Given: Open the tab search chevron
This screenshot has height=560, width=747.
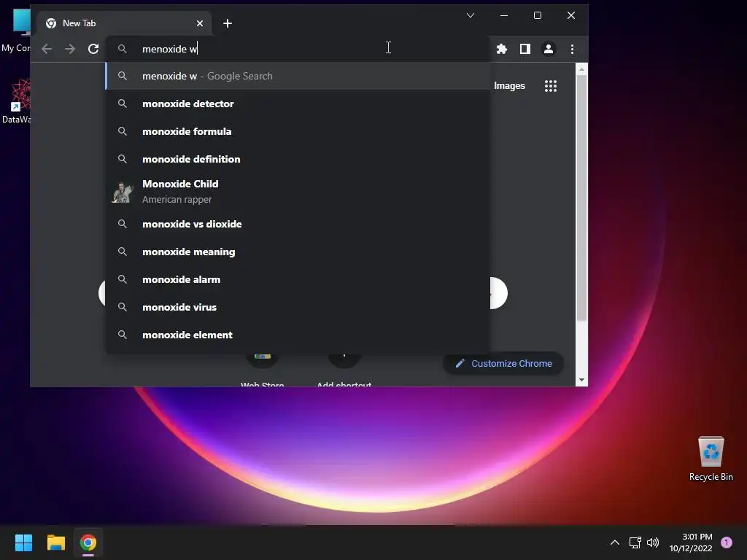Looking at the screenshot, I should click(x=471, y=15).
